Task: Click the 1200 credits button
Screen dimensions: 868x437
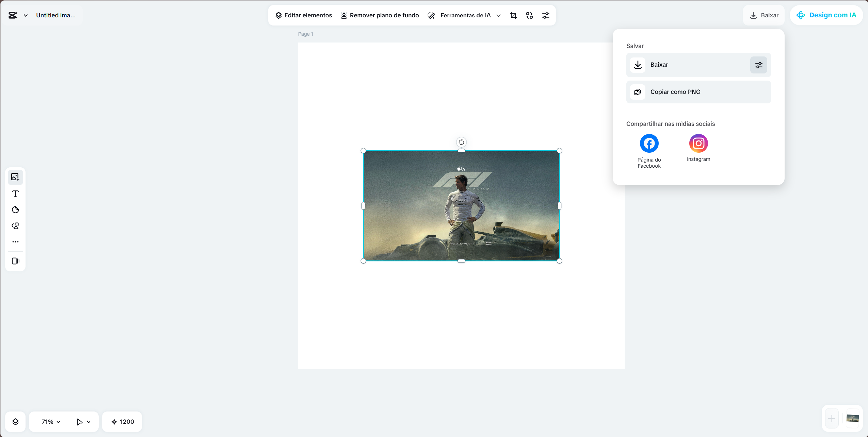Action: coord(122,422)
